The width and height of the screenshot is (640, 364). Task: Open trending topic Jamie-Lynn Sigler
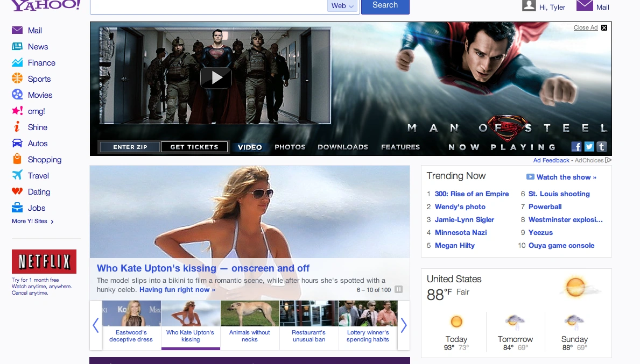(464, 220)
